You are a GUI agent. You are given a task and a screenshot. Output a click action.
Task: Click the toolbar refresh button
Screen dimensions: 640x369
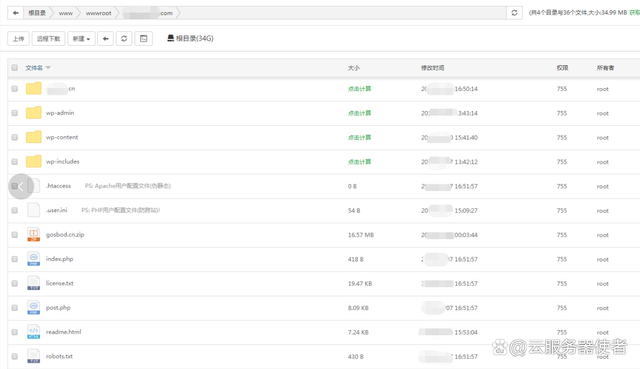pos(124,39)
